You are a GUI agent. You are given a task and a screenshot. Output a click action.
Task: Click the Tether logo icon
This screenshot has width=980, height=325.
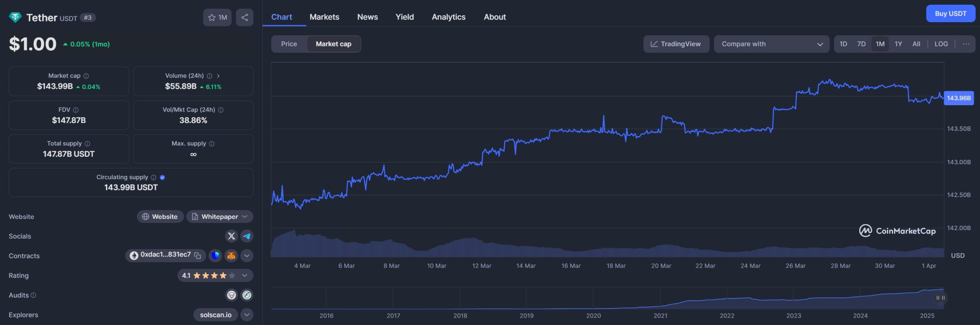pyautogui.click(x=15, y=17)
